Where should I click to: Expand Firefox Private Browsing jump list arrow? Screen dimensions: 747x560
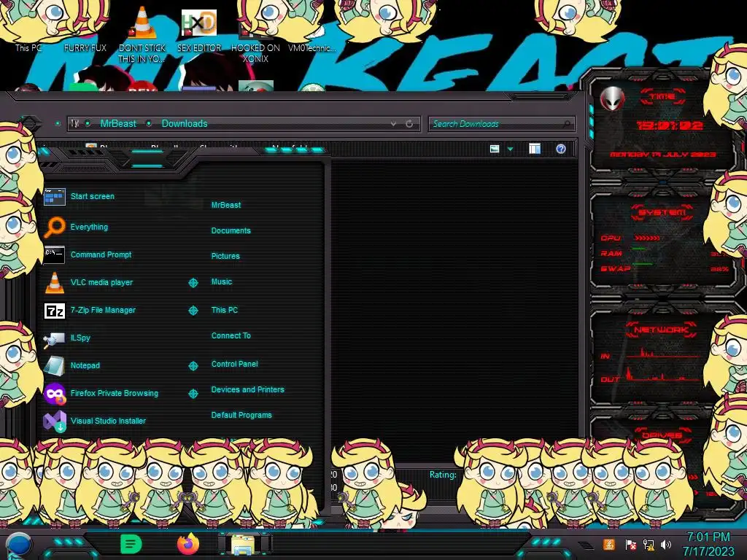[x=193, y=394]
